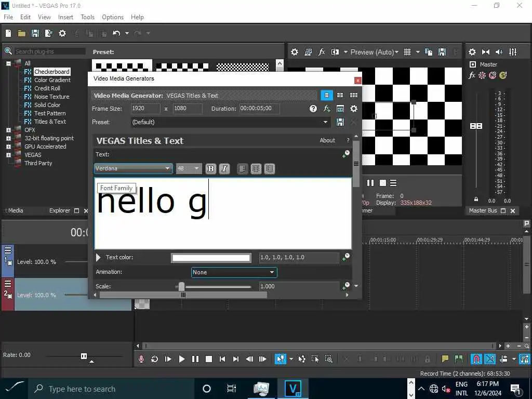Open Master Bus properties gear
The width and height of the screenshot is (532, 399).
pyautogui.click(x=472, y=52)
